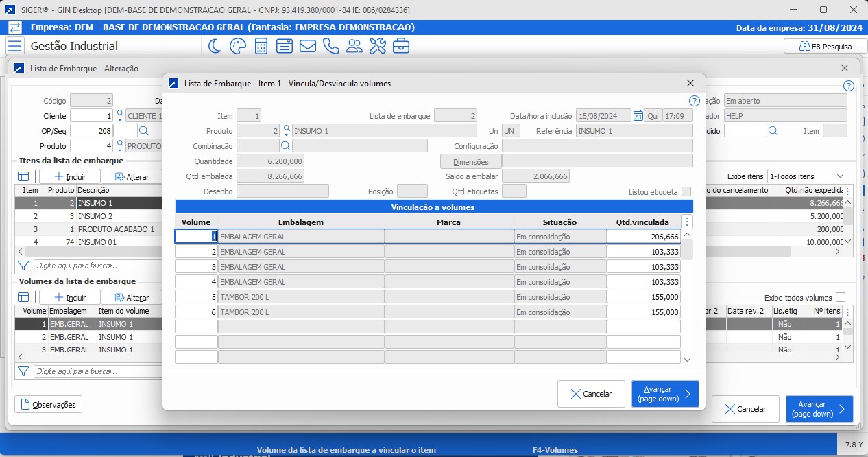Open the Exibe itens dropdown
Screen dimensions: 868x457
806,176
